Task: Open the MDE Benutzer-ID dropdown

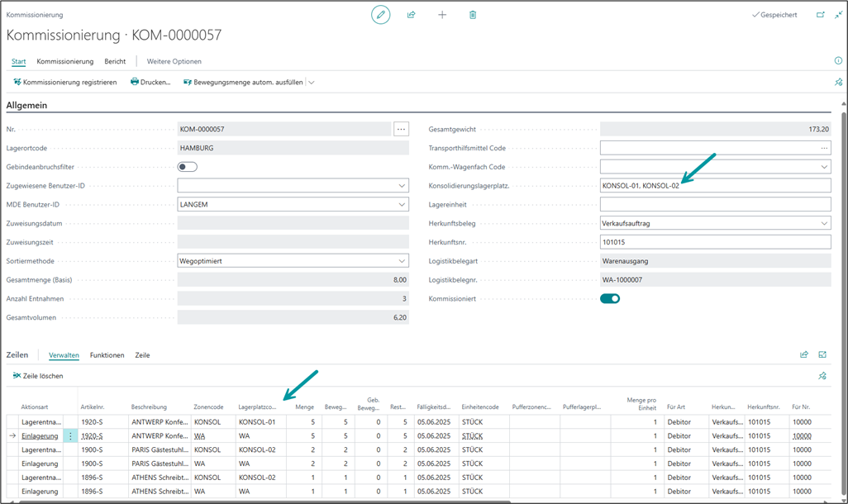Action: tap(402, 204)
